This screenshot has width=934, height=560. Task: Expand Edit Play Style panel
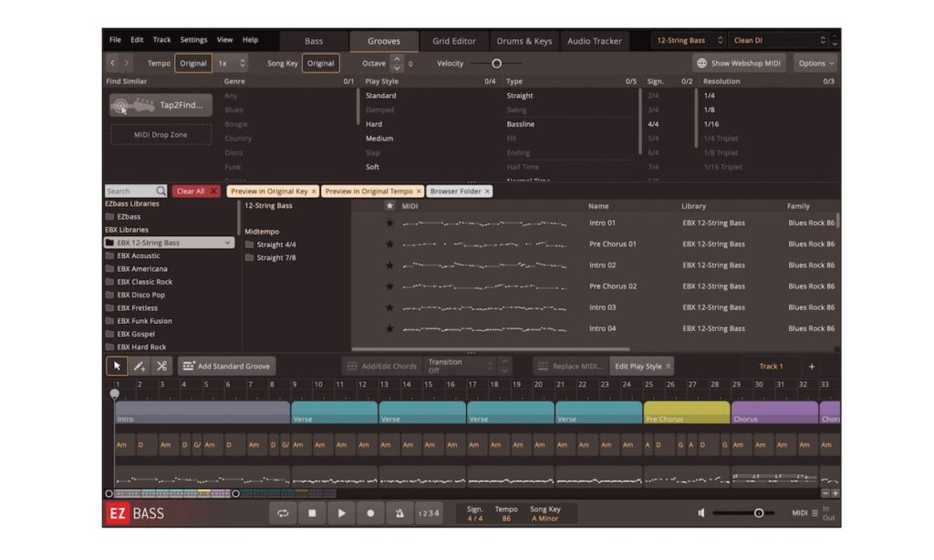click(x=642, y=366)
